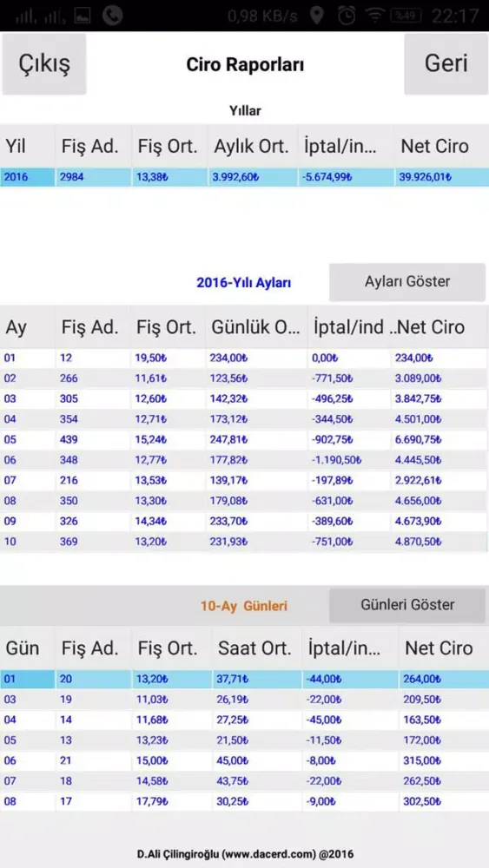Select month 01 row
Viewport: 489px width, 868px height.
point(244,358)
